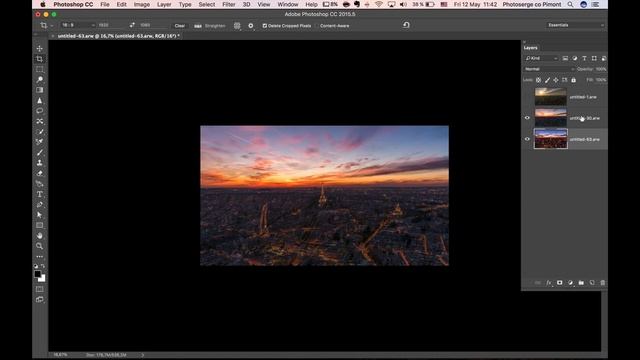This screenshot has height=360, width=640.
Task: Reset the crop box
Action: [x=406, y=25]
